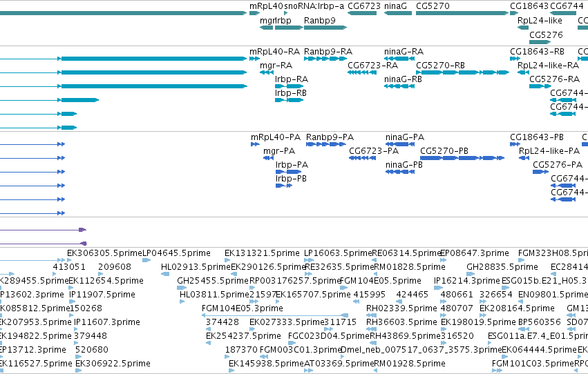The image size is (588, 374).
Task: Click the Ranbp9-RA transcript label
Action: point(328,51)
